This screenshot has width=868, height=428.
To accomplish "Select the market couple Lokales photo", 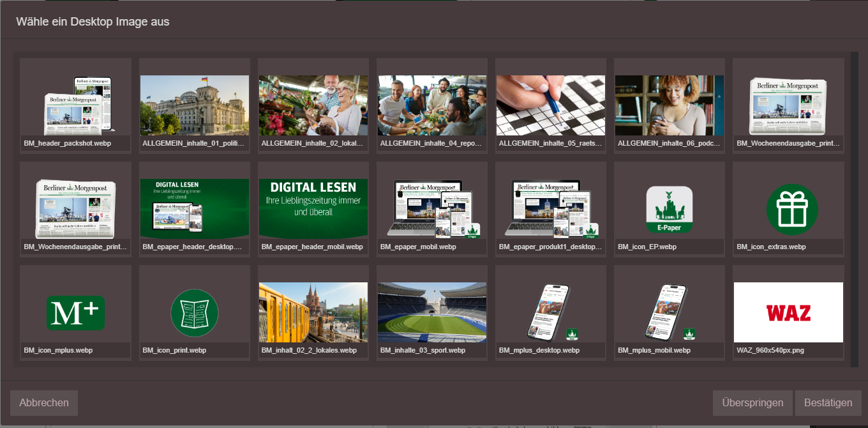I will 313,105.
